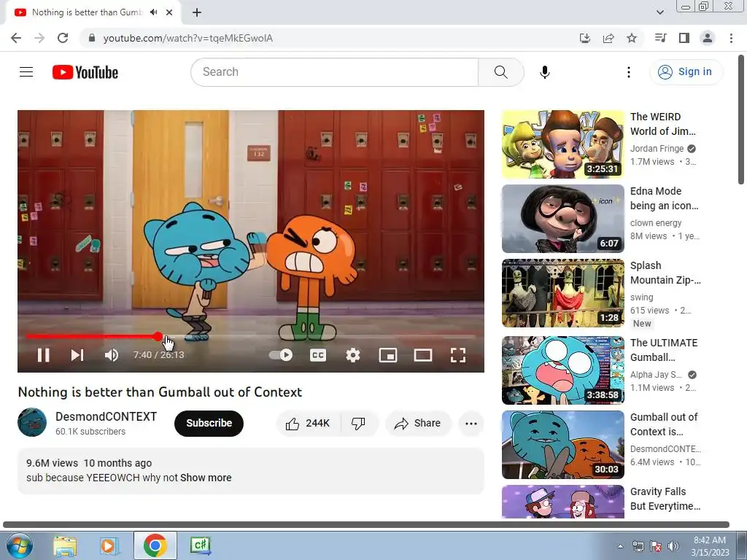
Task: Turn on closed captions
Action: pos(318,355)
